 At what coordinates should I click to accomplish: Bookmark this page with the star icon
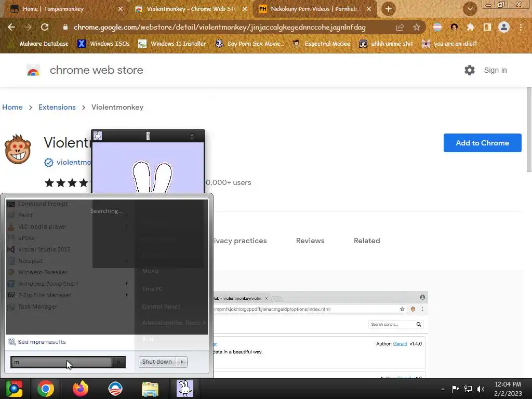[x=417, y=27]
